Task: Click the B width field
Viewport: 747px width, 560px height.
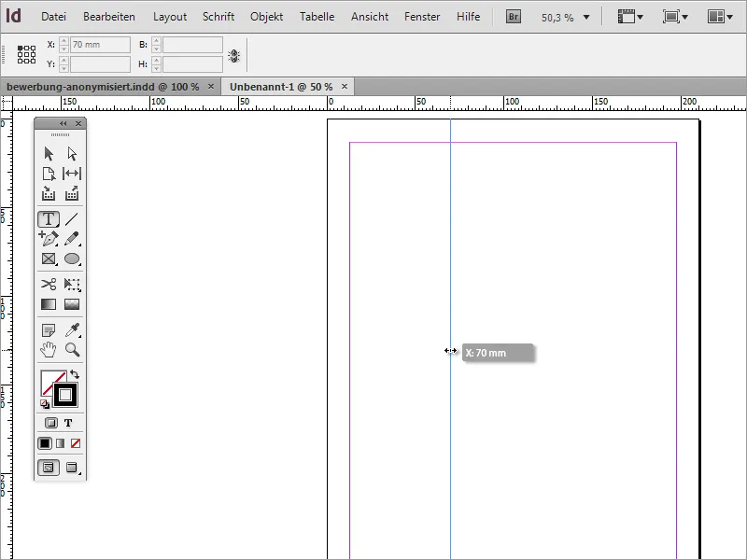Action: click(x=192, y=45)
